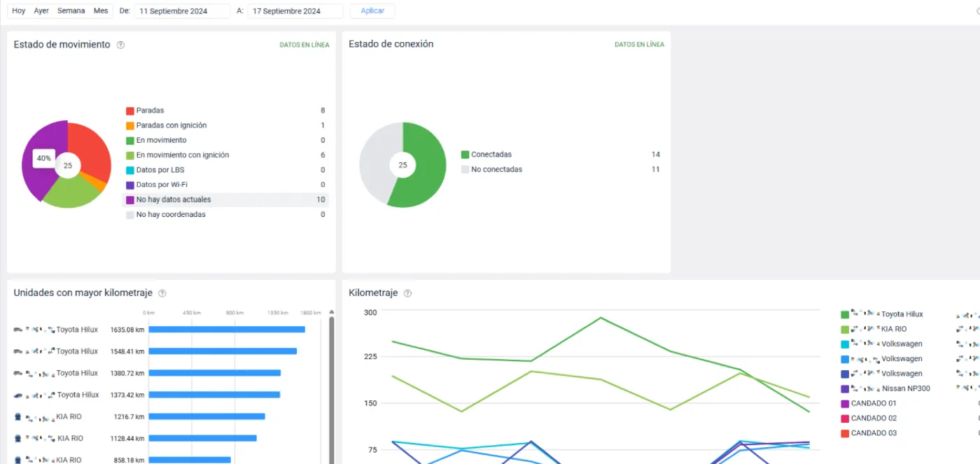
Task: Select the gray No conectadas legend swatch
Action: (465, 169)
